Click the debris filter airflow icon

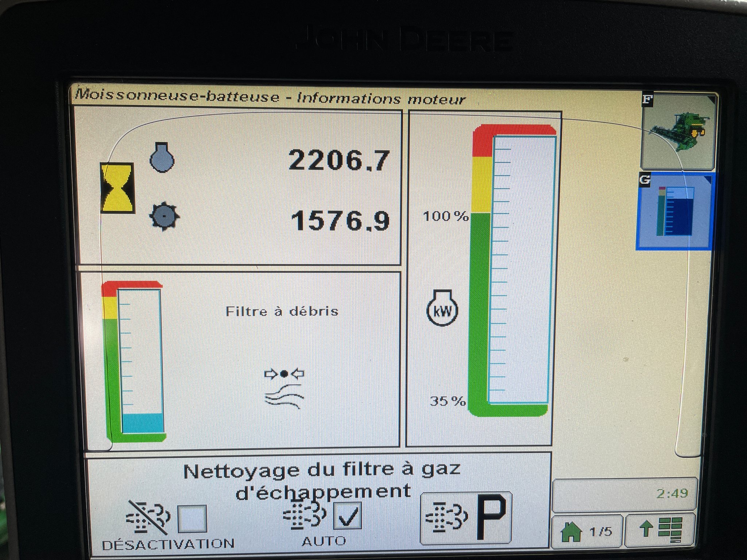(x=284, y=389)
